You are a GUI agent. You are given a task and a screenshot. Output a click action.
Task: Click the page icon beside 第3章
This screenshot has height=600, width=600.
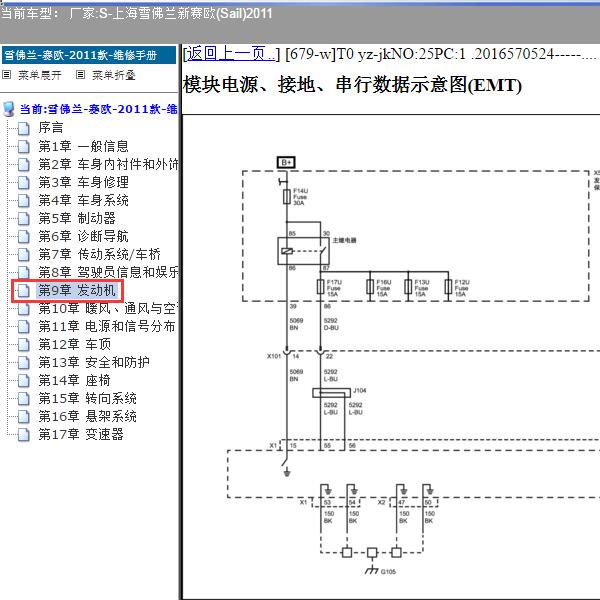coord(23,183)
